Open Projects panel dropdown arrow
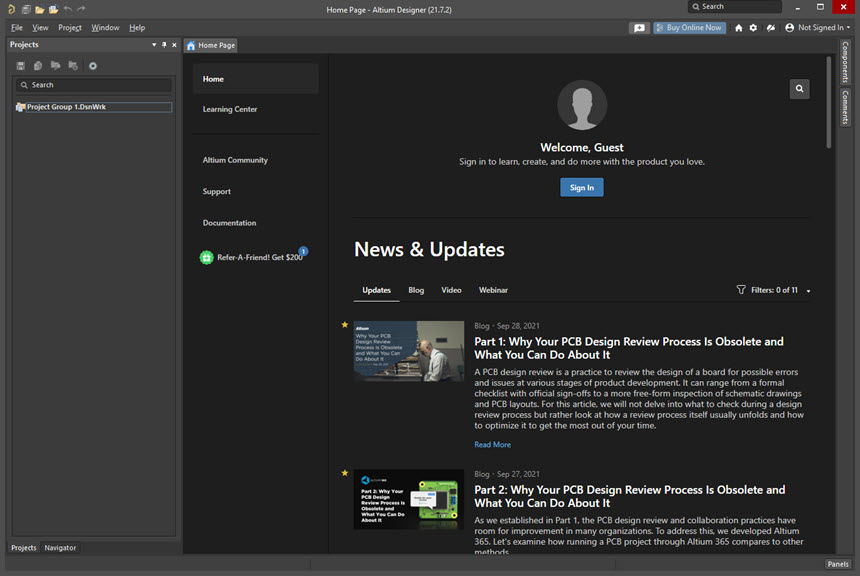The height and width of the screenshot is (576, 860). 154,45
